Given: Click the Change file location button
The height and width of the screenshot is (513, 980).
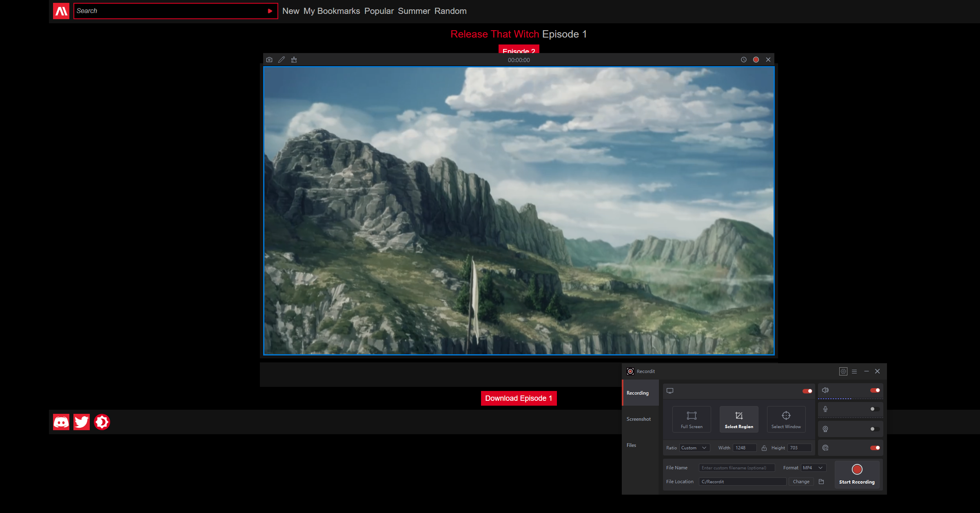Looking at the screenshot, I should click(801, 482).
